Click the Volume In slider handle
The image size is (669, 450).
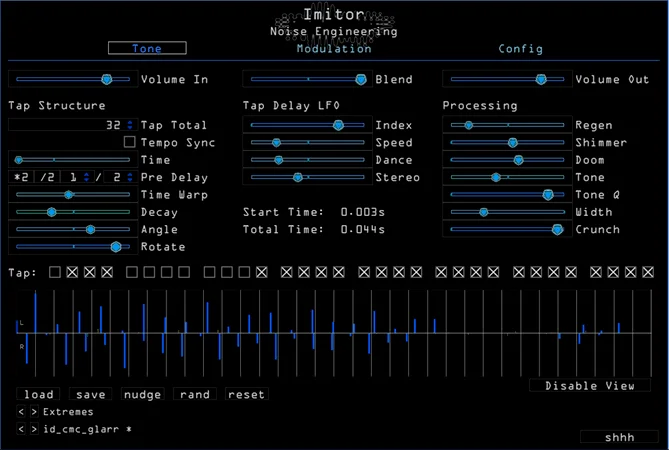[x=107, y=79]
